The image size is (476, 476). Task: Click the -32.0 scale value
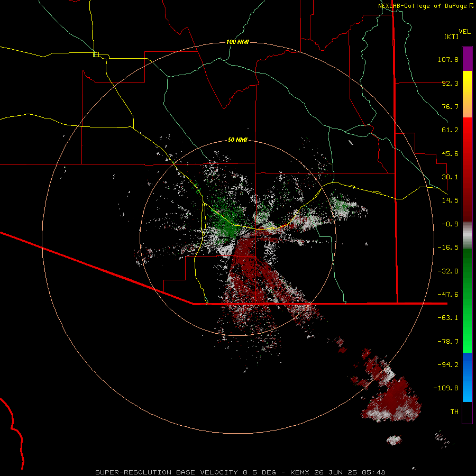[x=448, y=271]
